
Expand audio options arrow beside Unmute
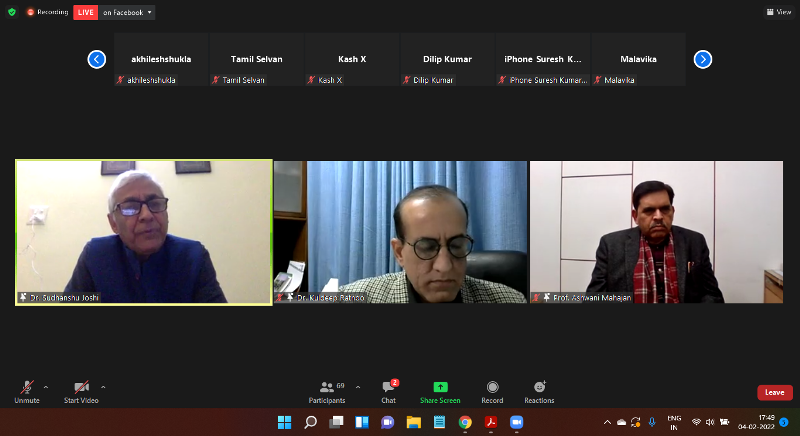(x=46, y=386)
